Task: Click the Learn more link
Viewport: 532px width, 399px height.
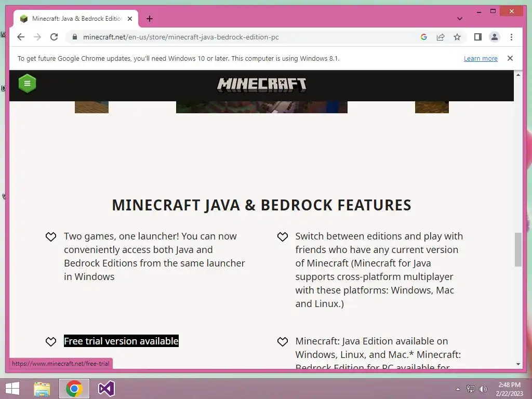Action: pos(481,58)
